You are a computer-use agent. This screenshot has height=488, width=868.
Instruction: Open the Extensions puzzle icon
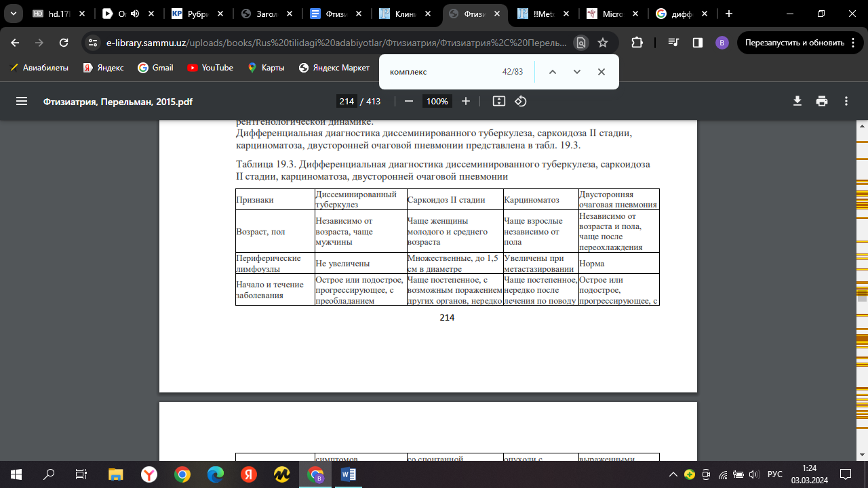pos(637,43)
